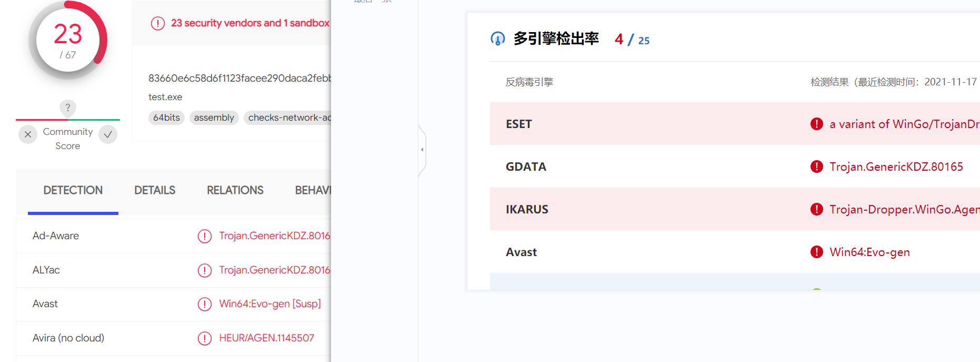Click the community score downvote X icon

[28, 134]
